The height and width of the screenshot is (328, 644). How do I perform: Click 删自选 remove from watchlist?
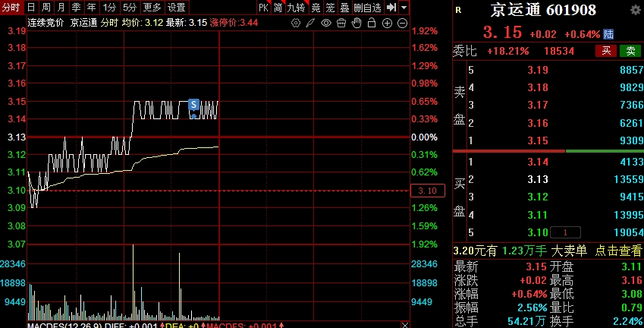(368, 8)
